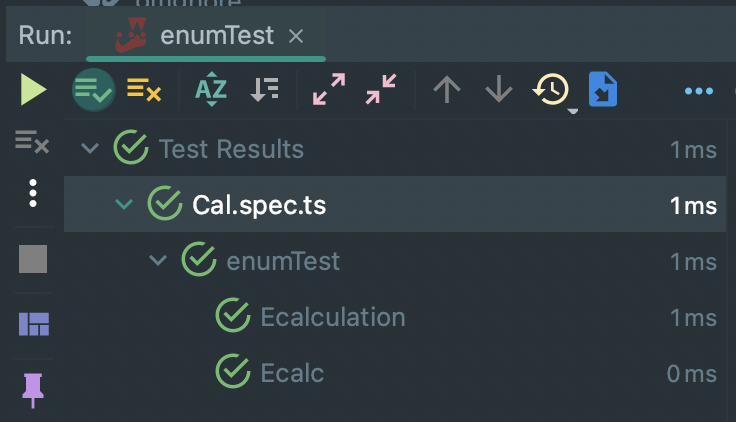Click the Sort by Duration icon
The image size is (736, 422).
coord(264,90)
